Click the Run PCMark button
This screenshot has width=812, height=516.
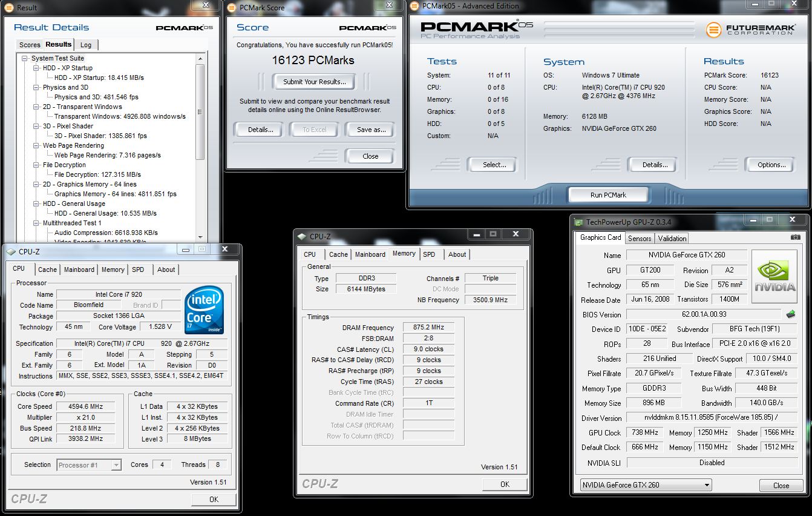(x=608, y=195)
